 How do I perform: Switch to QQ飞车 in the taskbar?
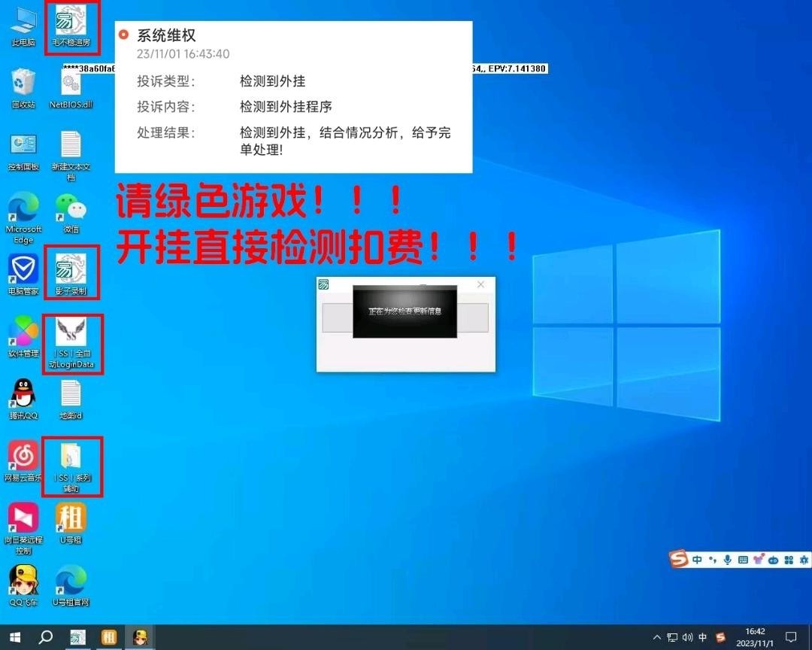click(x=139, y=637)
